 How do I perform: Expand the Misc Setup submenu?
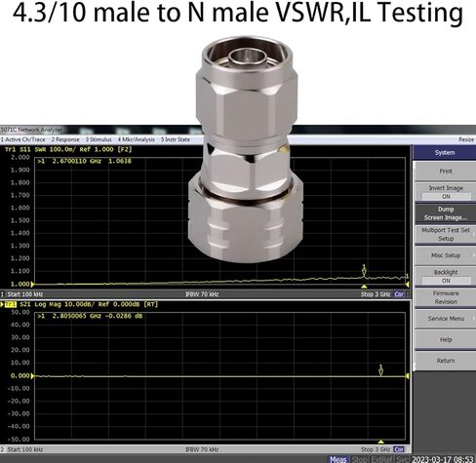point(445,255)
